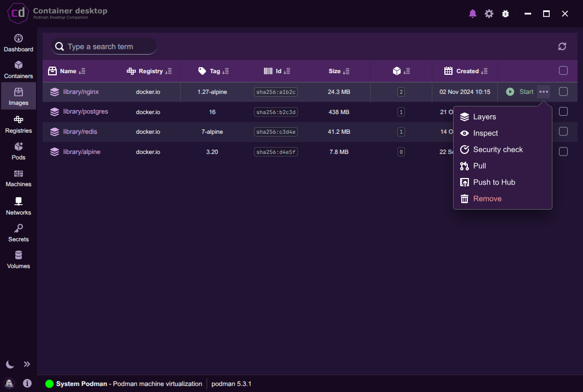The image size is (583, 392).
Task: Check the library/redis row checkbox
Action: click(x=563, y=132)
